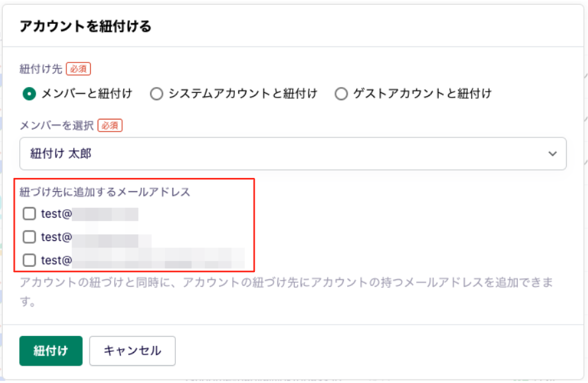Click the 必須 badge beside メンバーを選択
This screenshot has height=383, width=588.
(110, 125)
